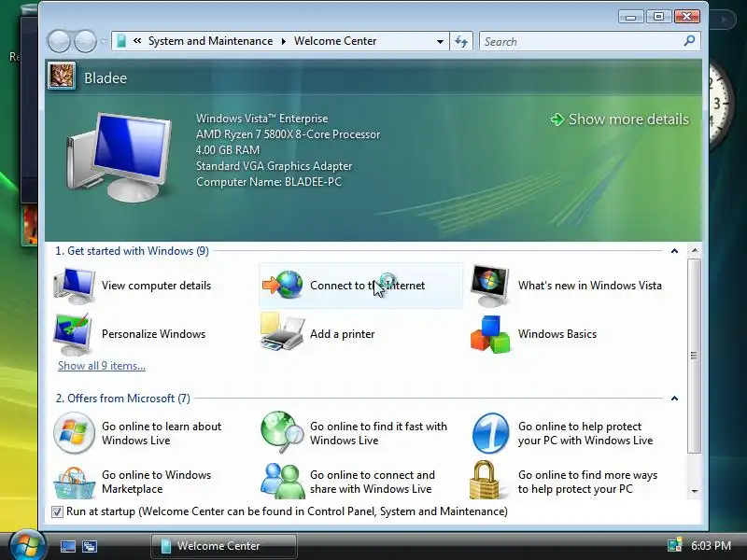Click the Add a printer label
Image resolution: width=747 pixels, height=560 pixels.
[x=342, y=334]
